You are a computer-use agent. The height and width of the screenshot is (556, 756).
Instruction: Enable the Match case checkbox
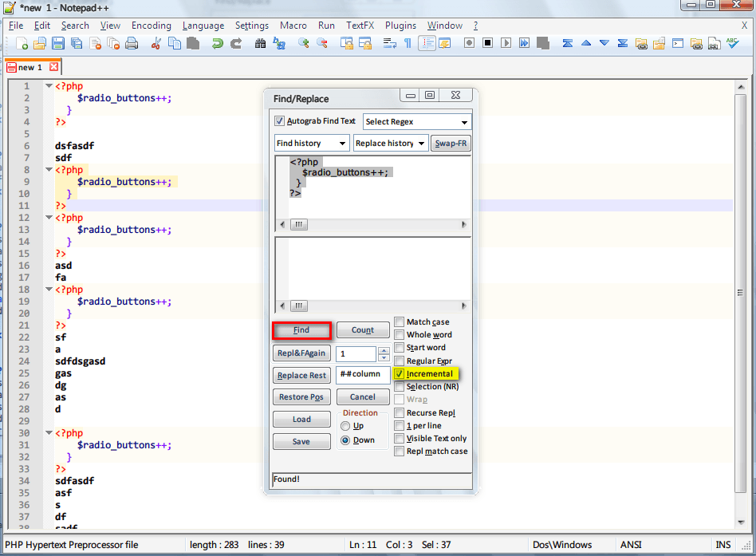click(400, 322)
